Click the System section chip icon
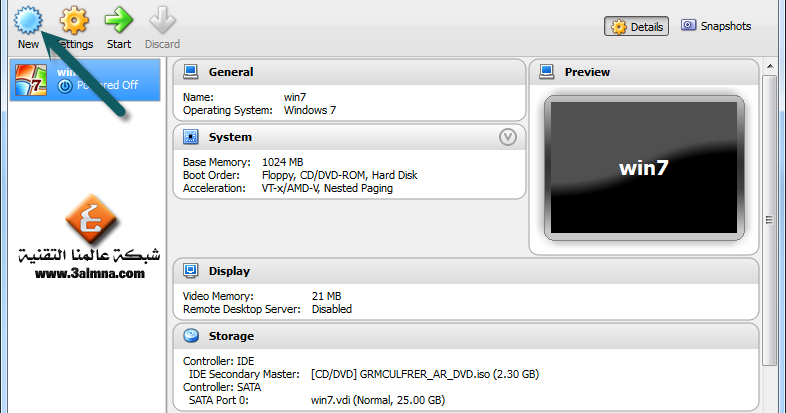 [x=190, y=137]
